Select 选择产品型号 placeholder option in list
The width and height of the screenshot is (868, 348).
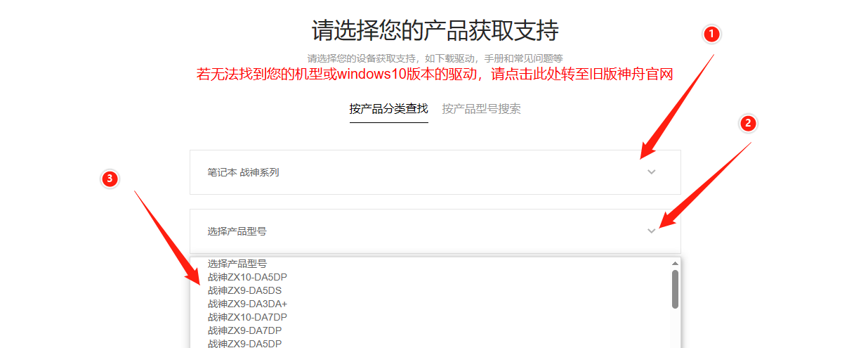430,264
